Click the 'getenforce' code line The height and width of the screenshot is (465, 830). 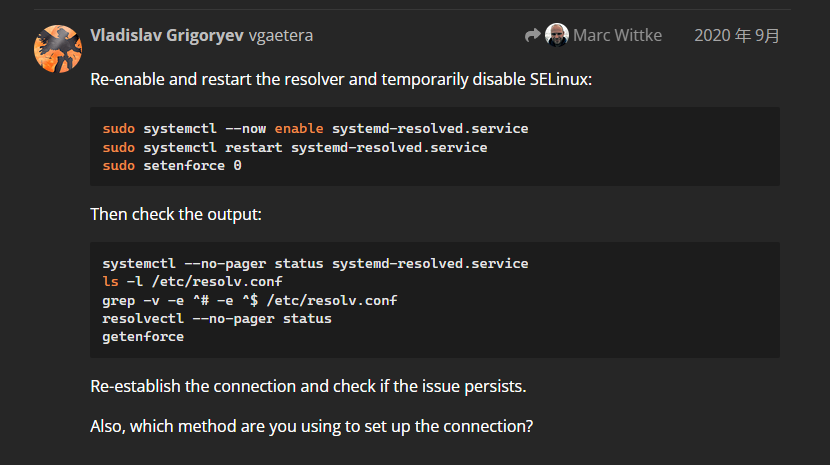click(143, 336)
